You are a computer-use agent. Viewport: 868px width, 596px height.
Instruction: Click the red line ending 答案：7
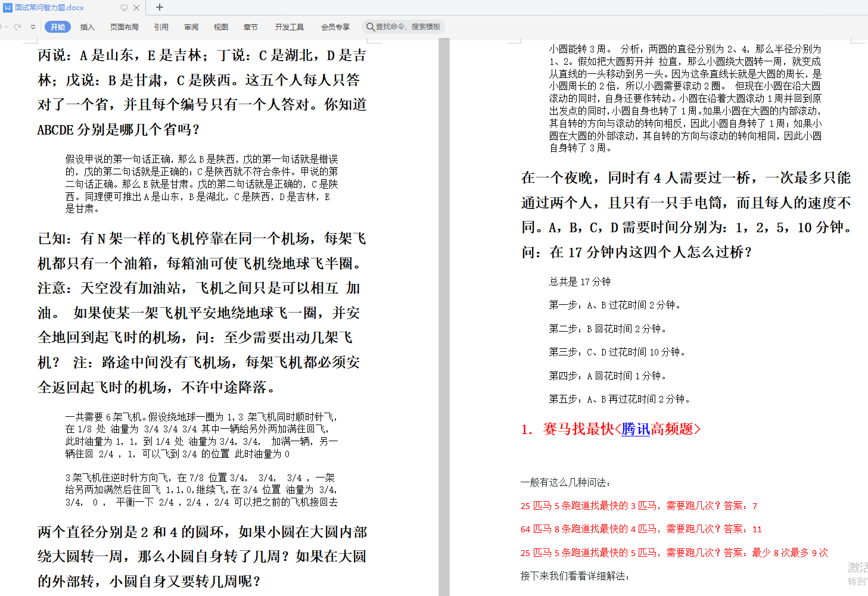pyautogui.click(x=639, y=505)
